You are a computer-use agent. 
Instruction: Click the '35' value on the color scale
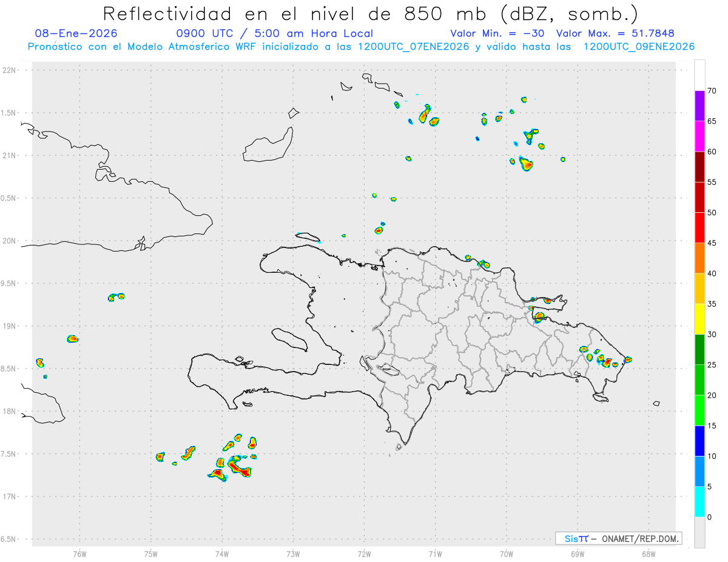pyautogui.click(x=712, y=304)
